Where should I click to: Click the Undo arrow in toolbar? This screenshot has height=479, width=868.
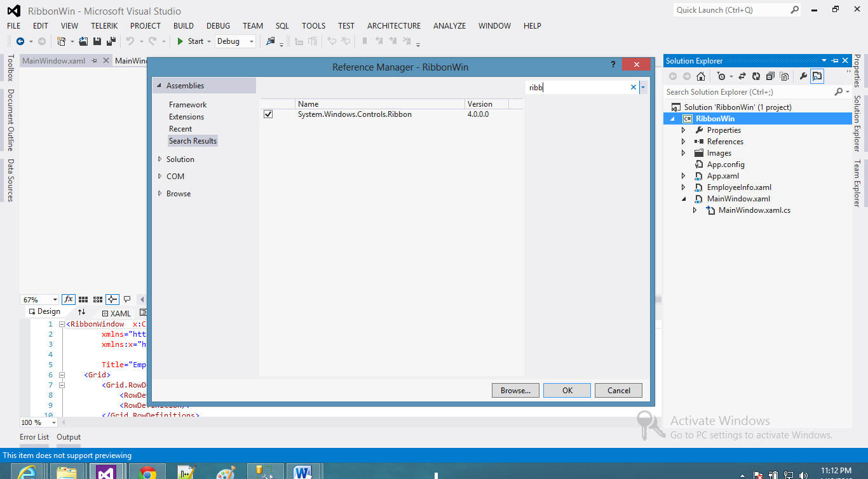(130, 41)
